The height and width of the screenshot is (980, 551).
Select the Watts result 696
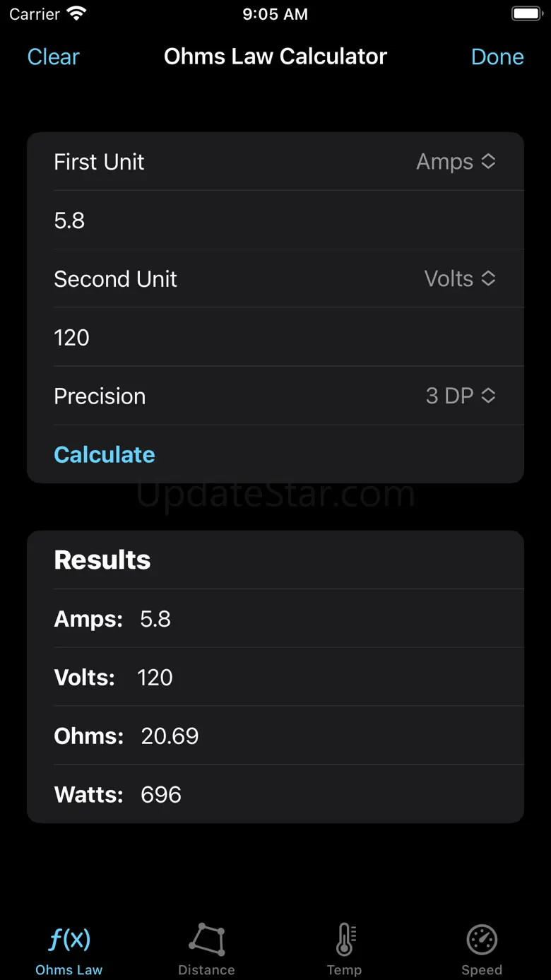tap(161, 795)
